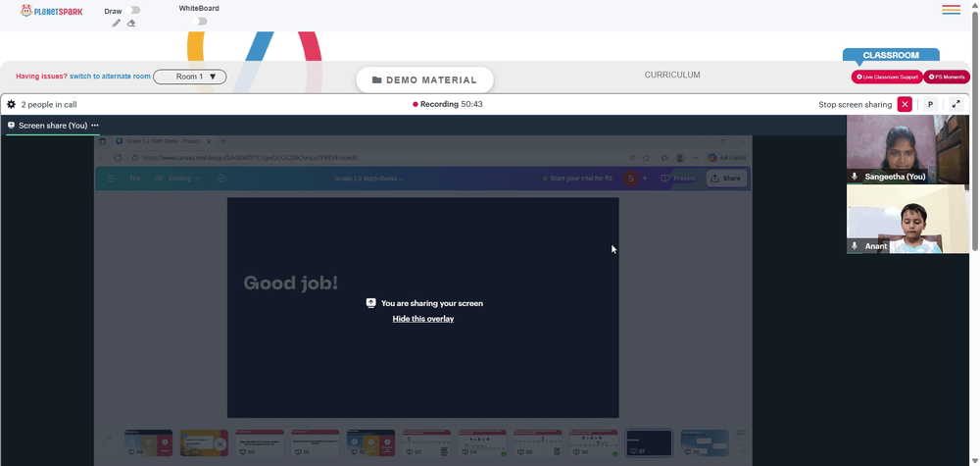Screen dimensions: 980x466
Task: Click Start your trial for ₹0
Action: (577, 179)
